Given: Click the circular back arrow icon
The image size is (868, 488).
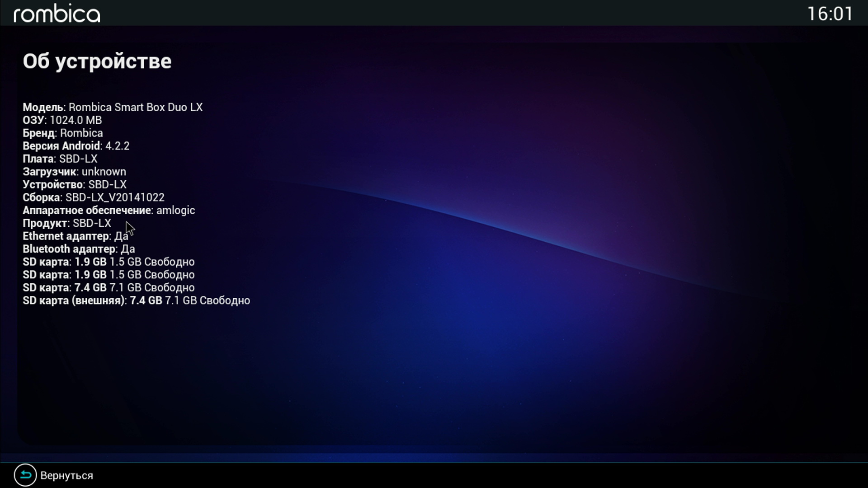Looking at the screenshot, I should click(25, 475).
